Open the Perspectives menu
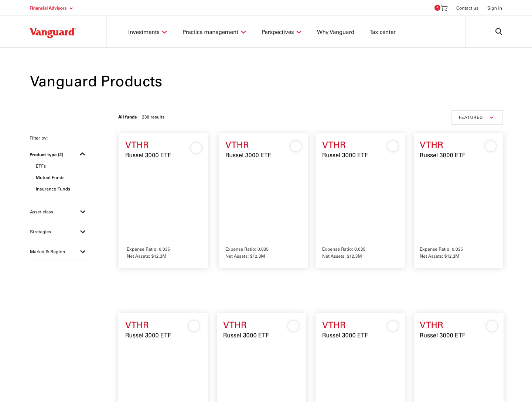532x402 pixels. click(x=282, y=32)
